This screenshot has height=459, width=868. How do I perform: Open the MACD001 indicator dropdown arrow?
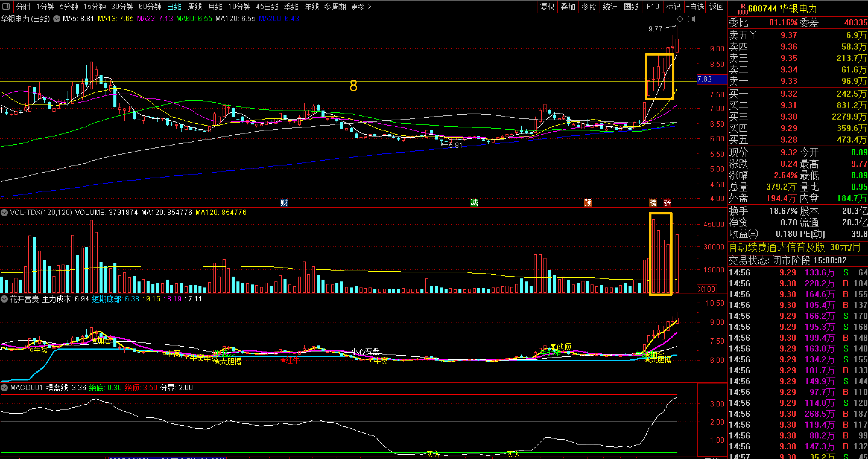tap(5, 387)
